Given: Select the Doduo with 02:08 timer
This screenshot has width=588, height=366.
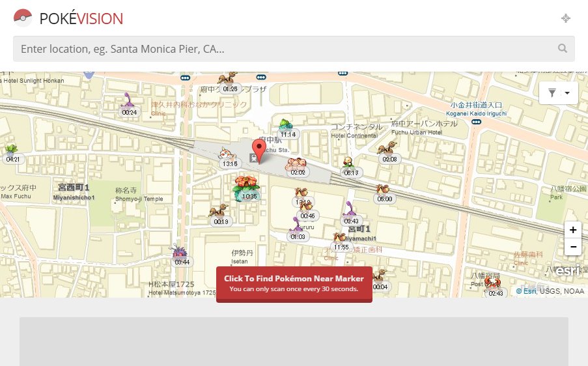Looking at the screenshot, I should 389,152.
